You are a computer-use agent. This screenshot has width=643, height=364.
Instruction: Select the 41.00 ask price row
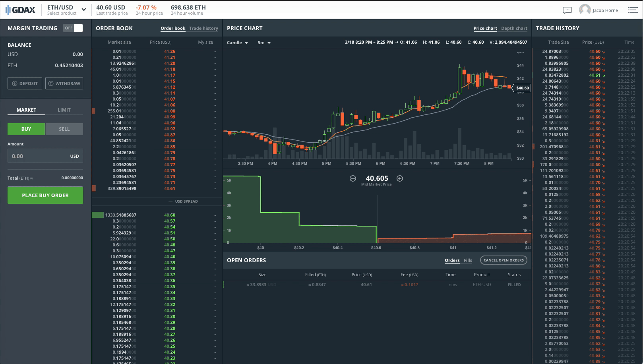[x=157, y=111]
